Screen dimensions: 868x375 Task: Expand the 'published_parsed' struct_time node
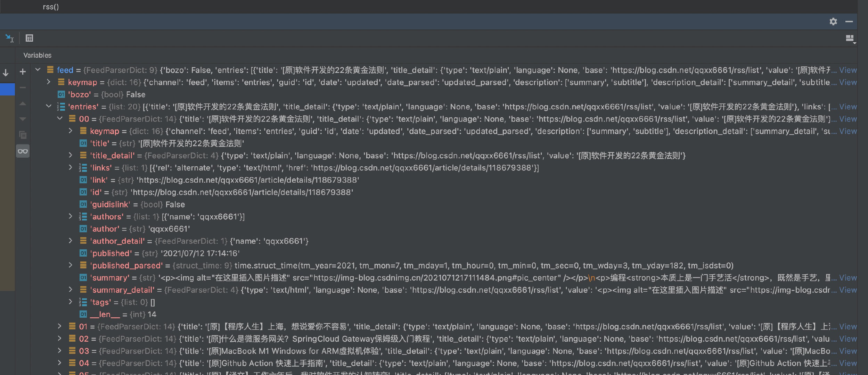click(x=71, y=265)
